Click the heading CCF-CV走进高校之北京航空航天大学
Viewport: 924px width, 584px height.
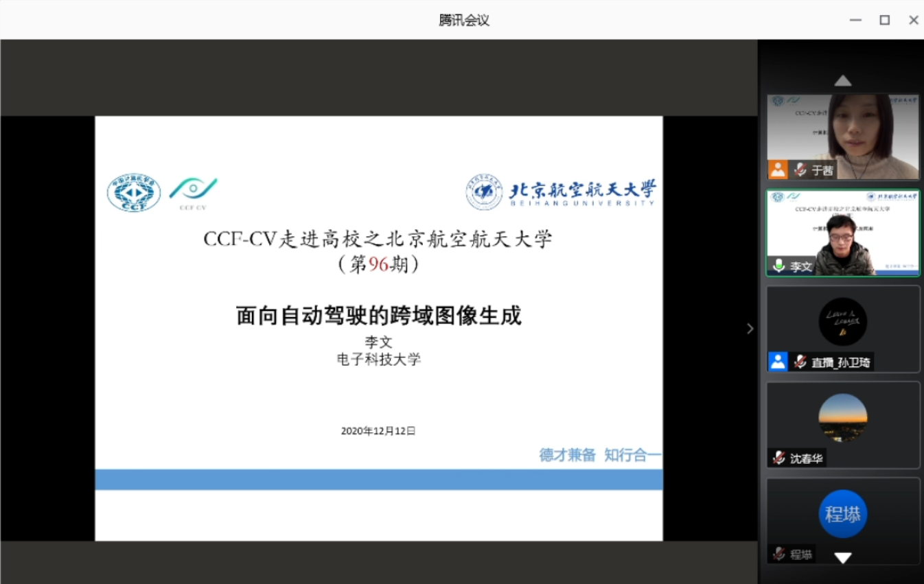378,240
